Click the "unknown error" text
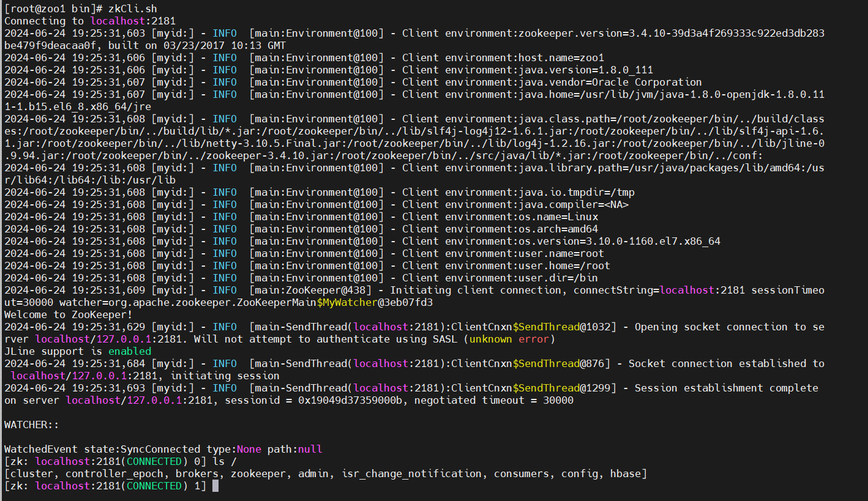The width and height of the screenshot is (868, 501). point(509,339)
